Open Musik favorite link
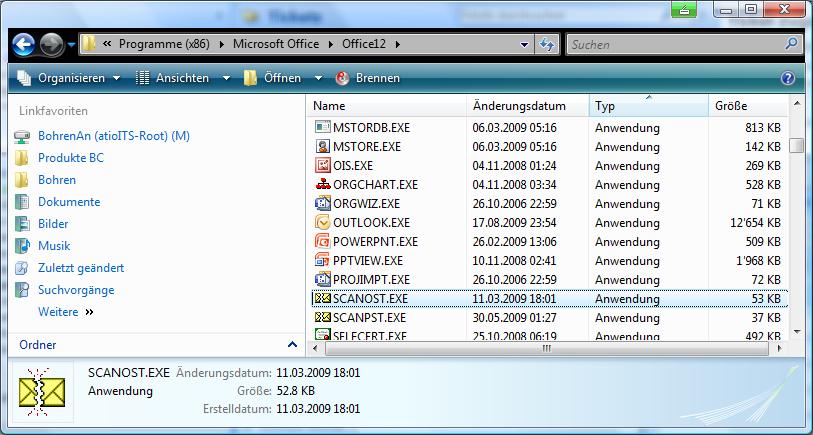Image resolution: width=813 pixels, height=435 pixels. (x=54, y=246)
